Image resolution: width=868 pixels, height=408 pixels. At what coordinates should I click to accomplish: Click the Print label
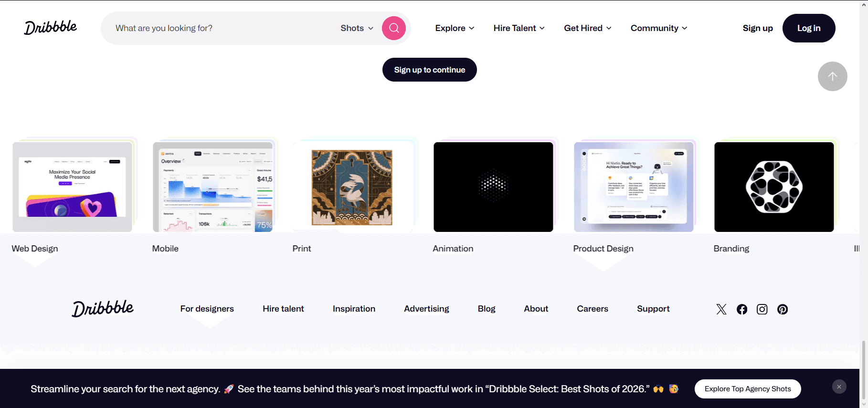302,249
